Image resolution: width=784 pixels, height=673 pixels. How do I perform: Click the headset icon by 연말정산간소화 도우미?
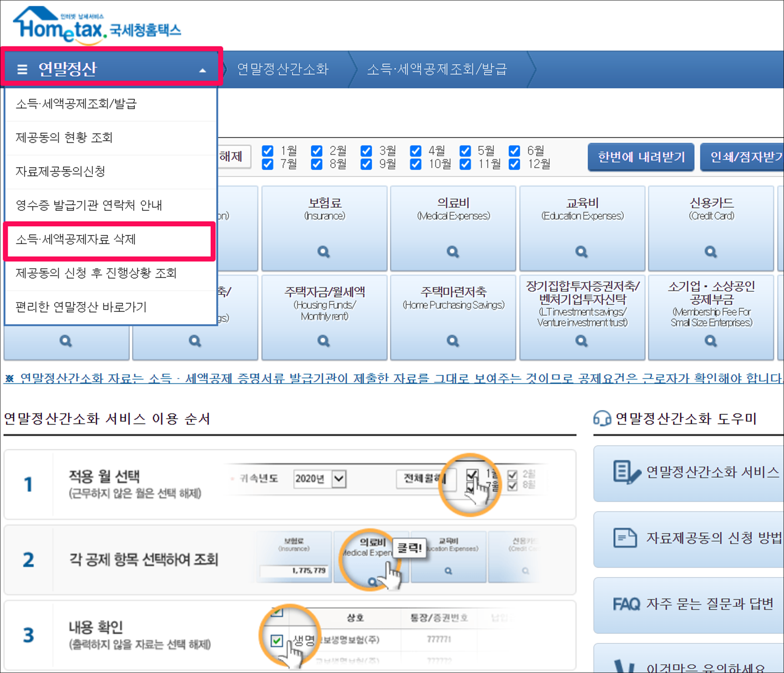(602, 418)
